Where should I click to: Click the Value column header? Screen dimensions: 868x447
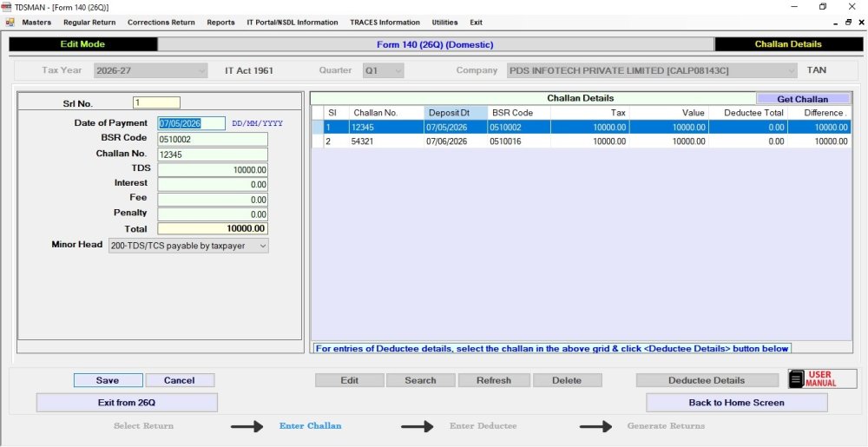pyautogui.click(x=669, y=113)
